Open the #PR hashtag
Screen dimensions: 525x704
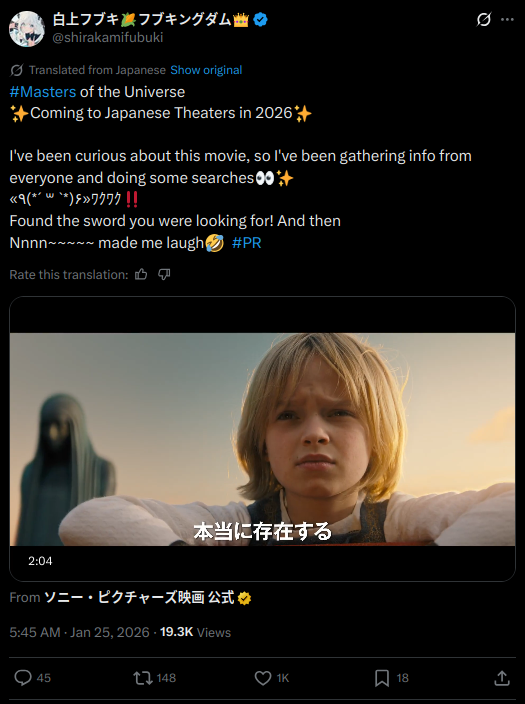247,243
